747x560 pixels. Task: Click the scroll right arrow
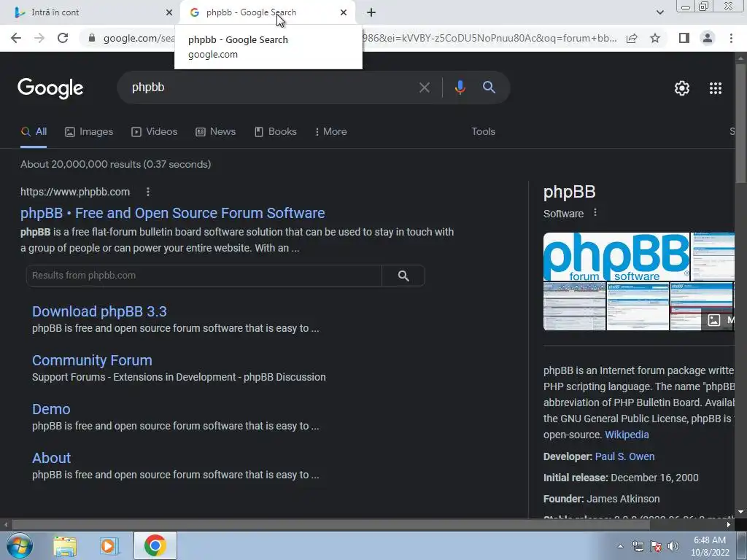pyautogui.click(x=729, y=524)
